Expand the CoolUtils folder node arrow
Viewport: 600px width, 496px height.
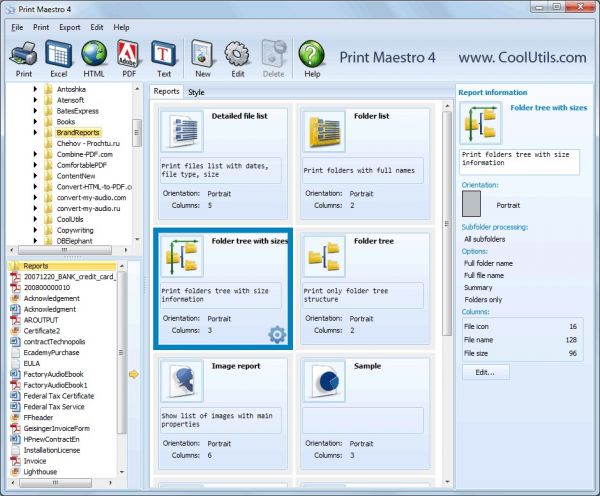point(36,219)
